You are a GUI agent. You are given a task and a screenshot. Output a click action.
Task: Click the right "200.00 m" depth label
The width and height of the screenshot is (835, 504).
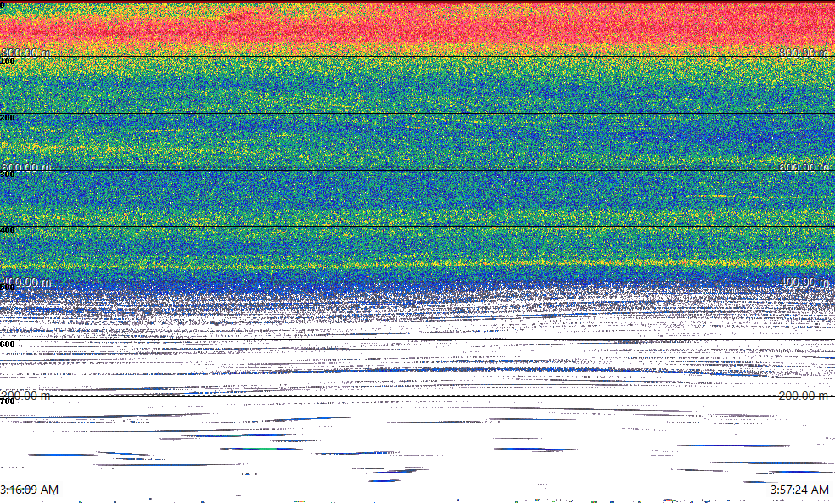coord(805,395)
